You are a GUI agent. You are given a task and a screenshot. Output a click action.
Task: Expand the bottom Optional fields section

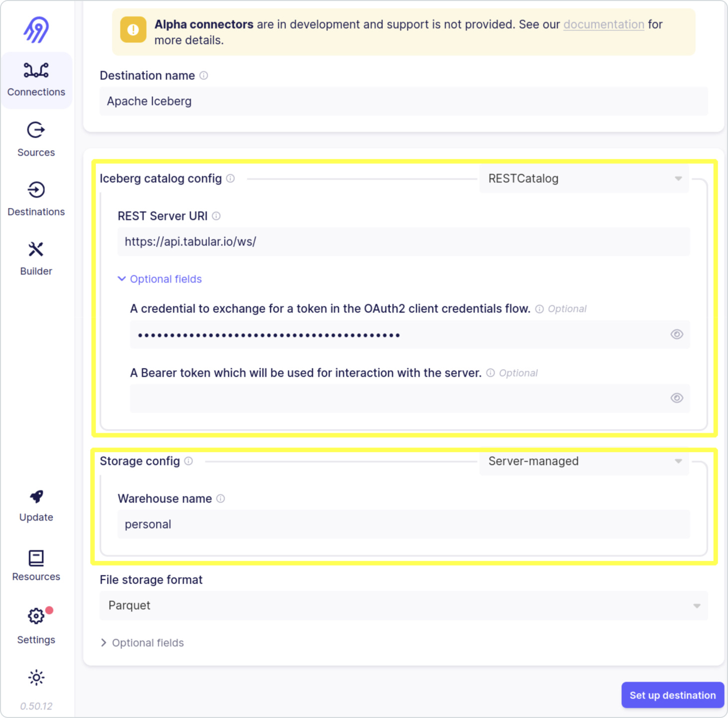click(x=142, y=643)
